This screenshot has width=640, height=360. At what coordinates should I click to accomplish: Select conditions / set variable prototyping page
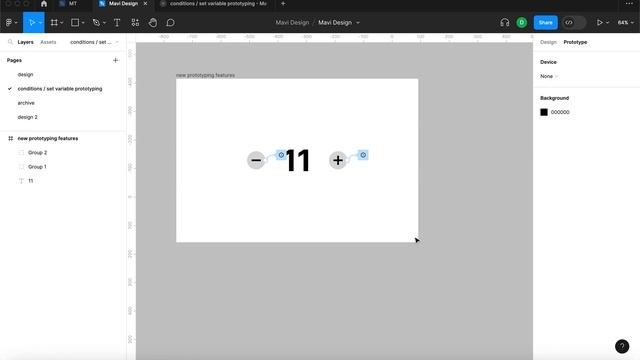(60, 89)
